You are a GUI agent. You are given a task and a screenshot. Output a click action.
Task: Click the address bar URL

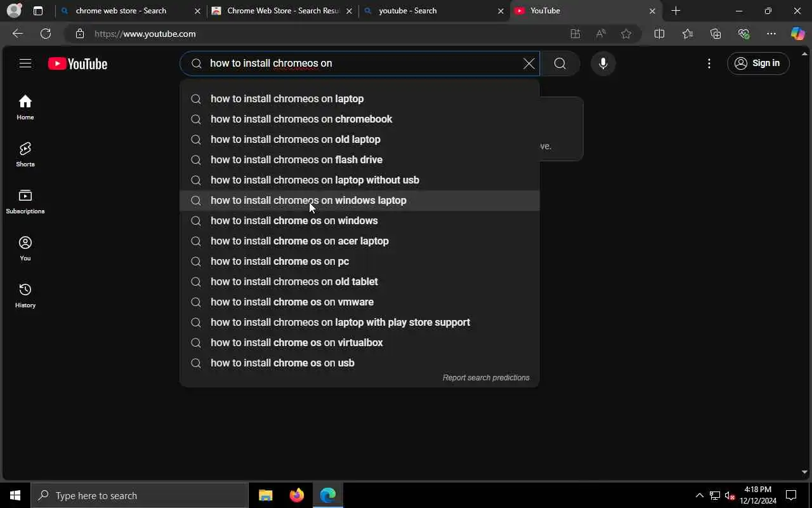click(x=145, y=34)
